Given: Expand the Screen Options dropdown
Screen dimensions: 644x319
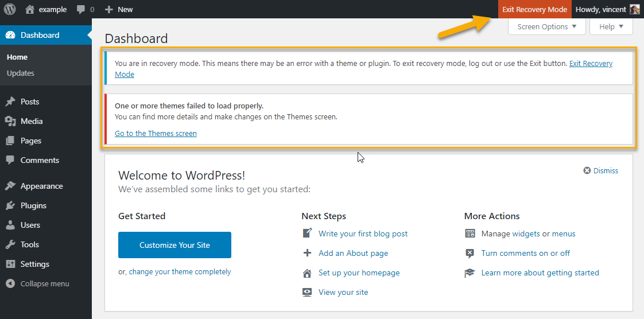Looking at the screenshot, I should coord(546,27).
